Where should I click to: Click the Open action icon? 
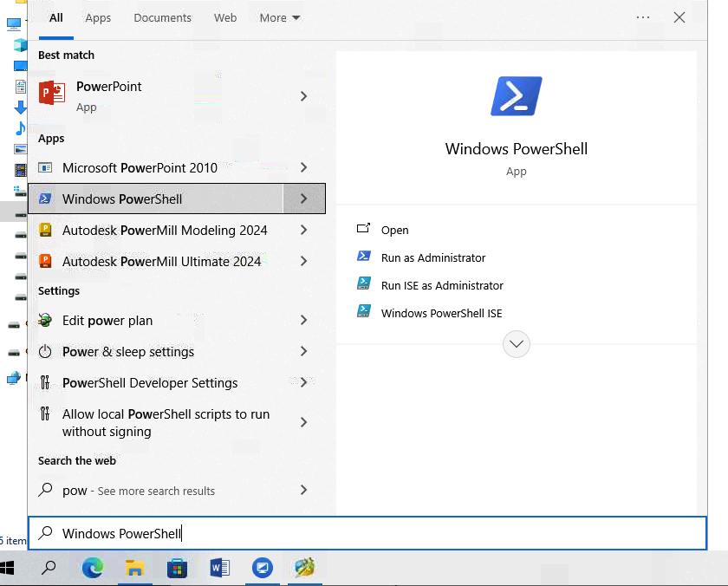pyautogui.click(x=363, y=229)
